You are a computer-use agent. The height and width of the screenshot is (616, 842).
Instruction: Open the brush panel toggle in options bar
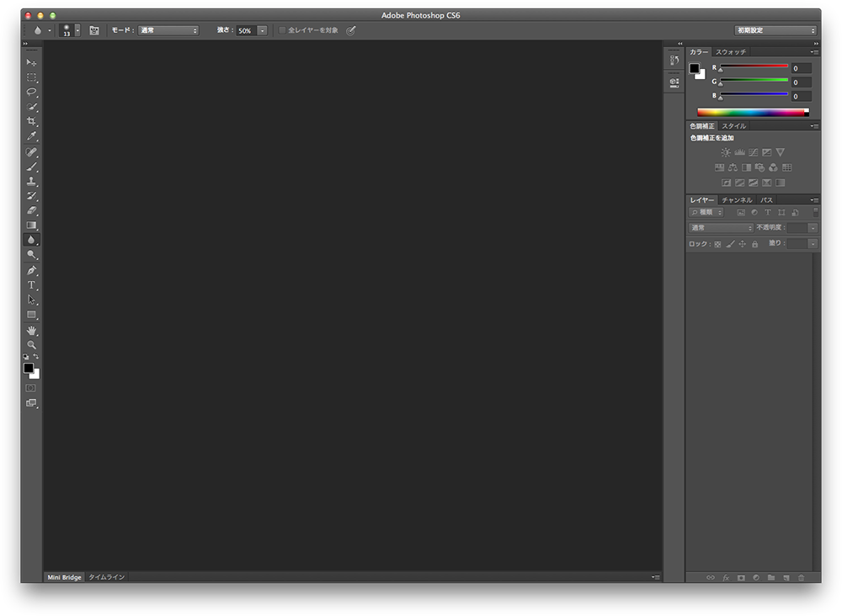tap(94, 30)
